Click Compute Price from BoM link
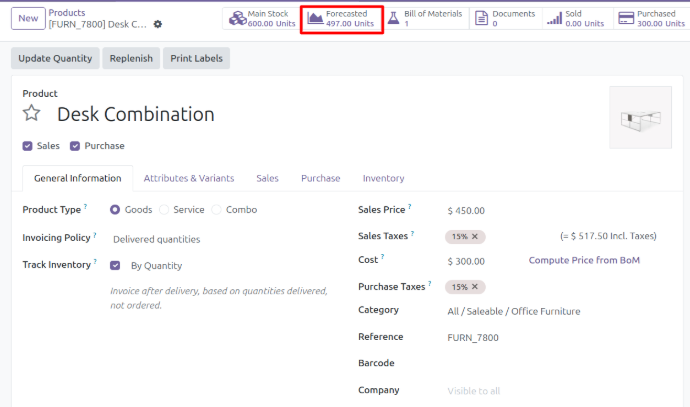 pos(584,260)
